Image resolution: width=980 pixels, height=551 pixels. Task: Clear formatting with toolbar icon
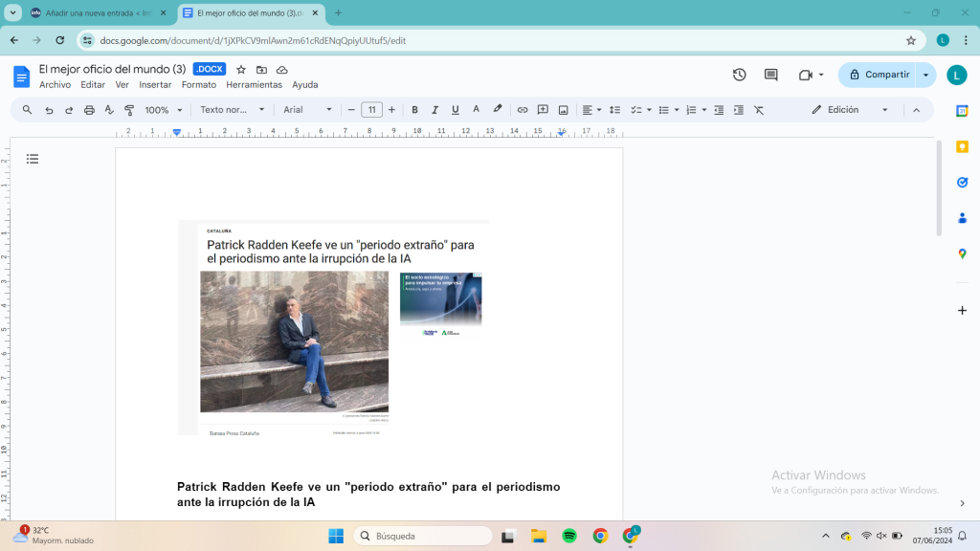759,110
